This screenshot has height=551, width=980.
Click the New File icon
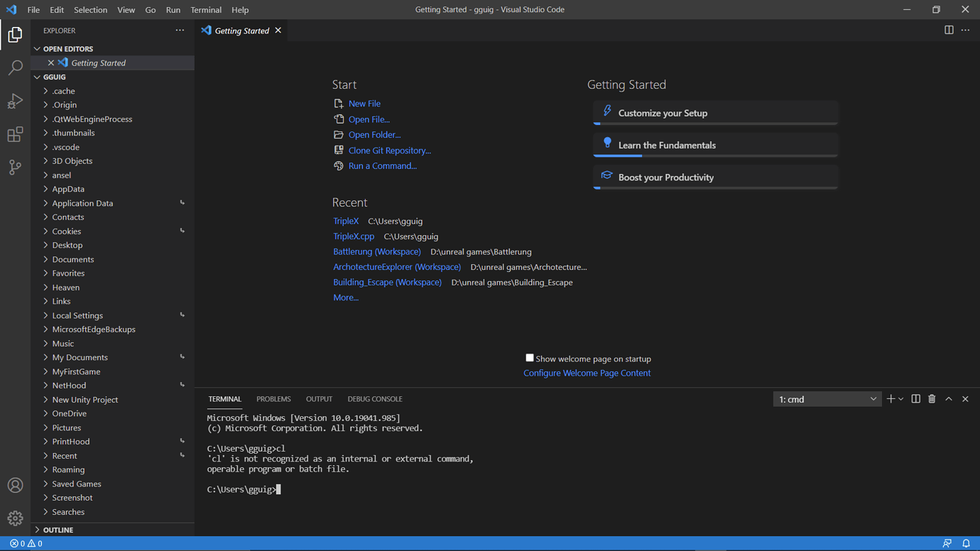339,104
